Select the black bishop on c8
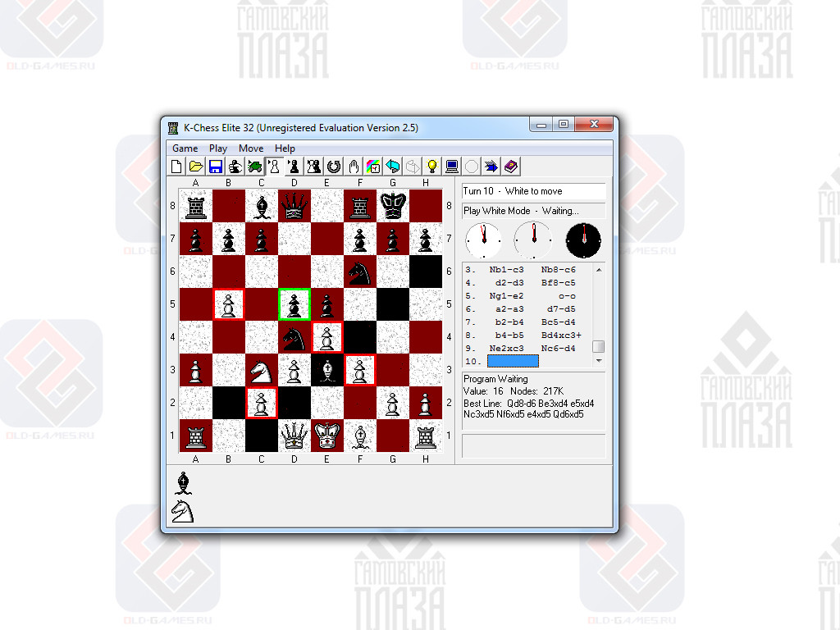This screenshot has width=840, height=630. [x=262, y=206]
